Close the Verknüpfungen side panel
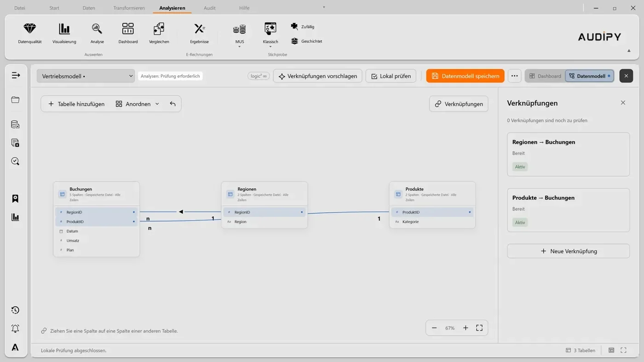The height and width of the screenshot is (362, 644). pos(623,103)
